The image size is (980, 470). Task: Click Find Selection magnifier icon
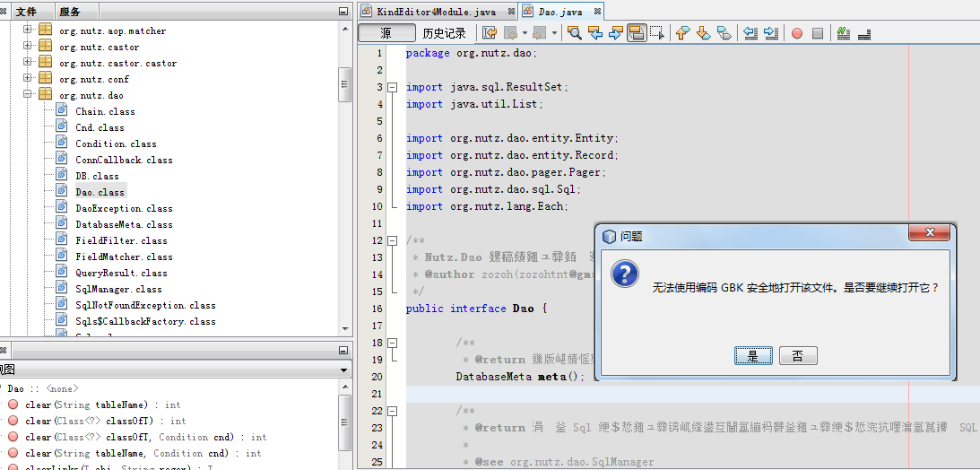click(x=575, y=33)
